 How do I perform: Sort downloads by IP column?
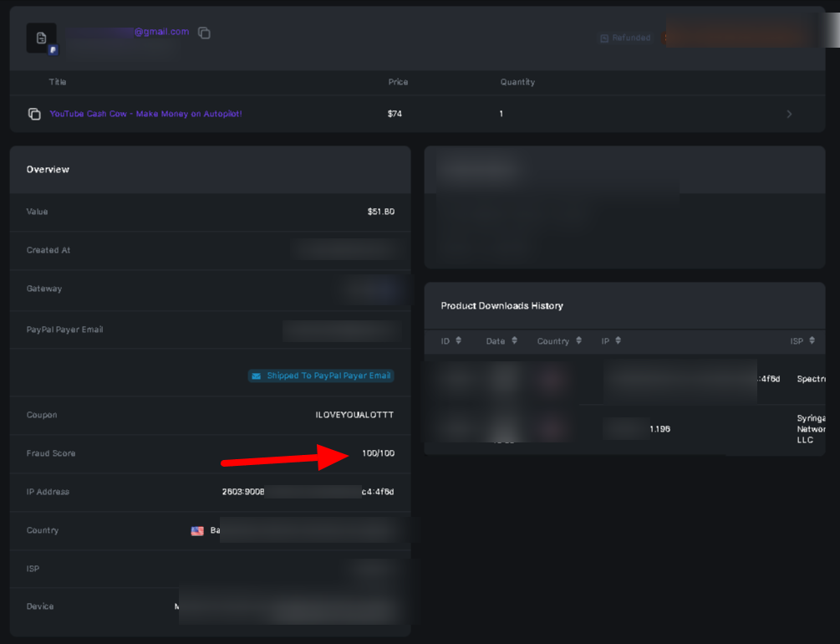tap(619, 340)
